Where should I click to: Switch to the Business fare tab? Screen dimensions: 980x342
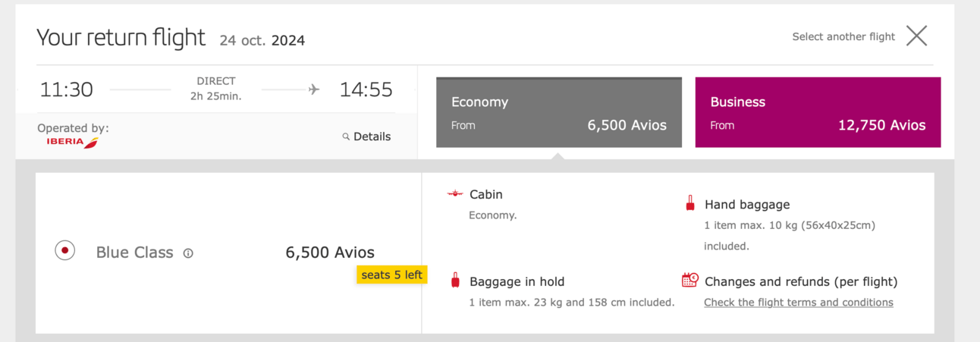click(x=818, y=112)
